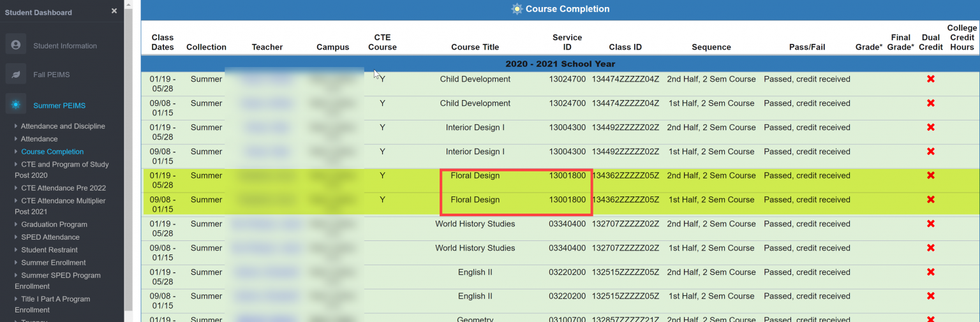
Task: Open CTE Attendance Pre 2022
Action: [x=64, y=188]
